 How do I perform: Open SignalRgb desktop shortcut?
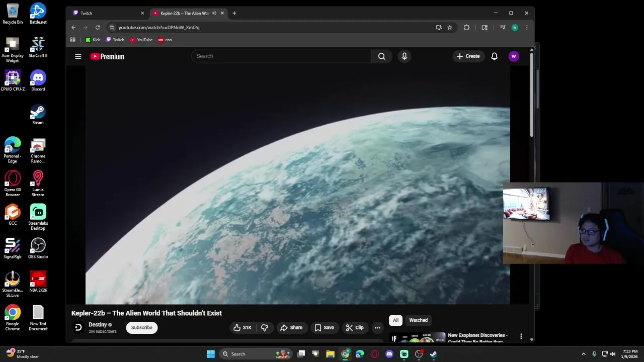coord(13,249)
